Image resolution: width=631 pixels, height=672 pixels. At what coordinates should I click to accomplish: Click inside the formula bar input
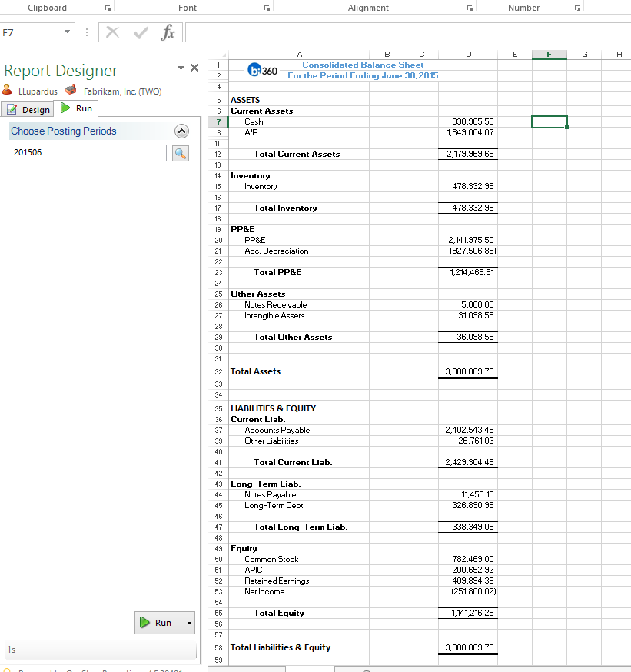tap(408, 32)
